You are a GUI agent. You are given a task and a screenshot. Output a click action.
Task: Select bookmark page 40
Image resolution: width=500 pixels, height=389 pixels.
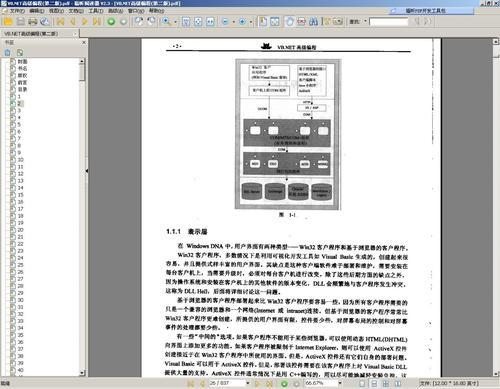pyautogui.click(x=21, y=370)
